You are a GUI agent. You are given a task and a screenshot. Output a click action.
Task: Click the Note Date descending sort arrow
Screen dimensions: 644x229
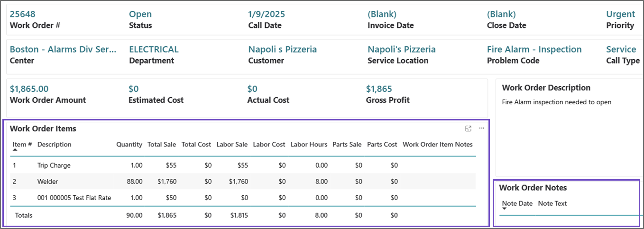pyautogui.click(x=505, y=209)
